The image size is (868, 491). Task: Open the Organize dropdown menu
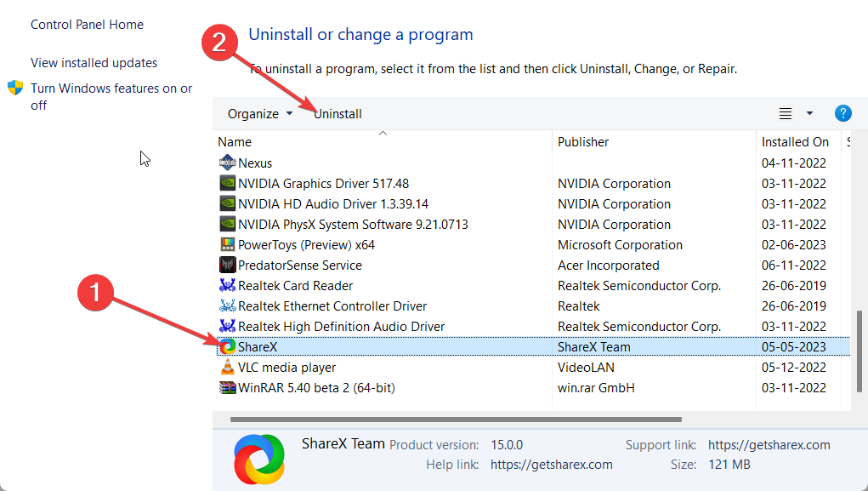pos(259,114)
